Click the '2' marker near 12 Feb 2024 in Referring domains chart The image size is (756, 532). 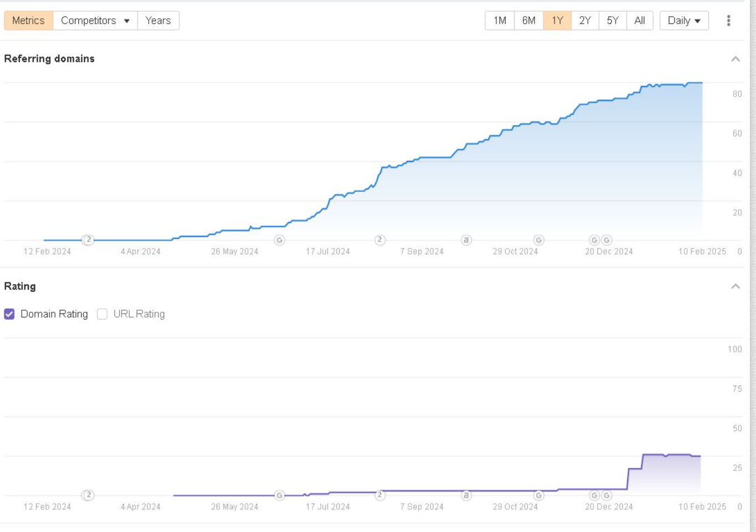[88, 240]
